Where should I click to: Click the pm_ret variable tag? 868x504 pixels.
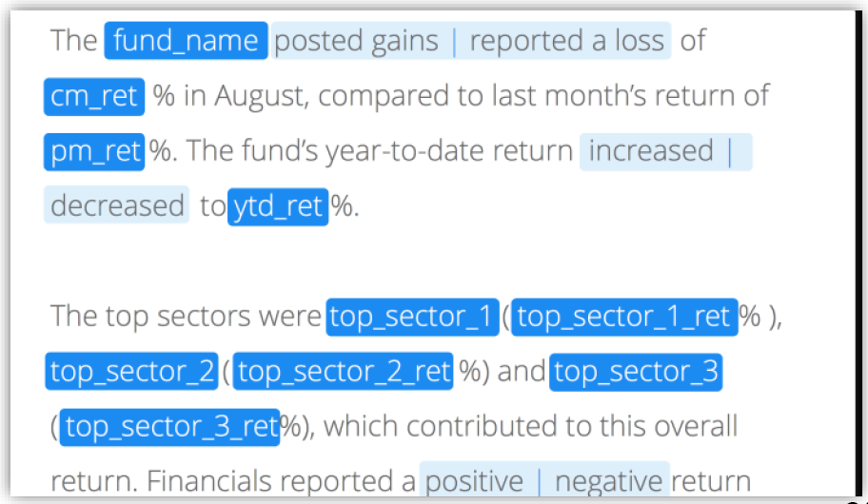(x=94, y=151)
